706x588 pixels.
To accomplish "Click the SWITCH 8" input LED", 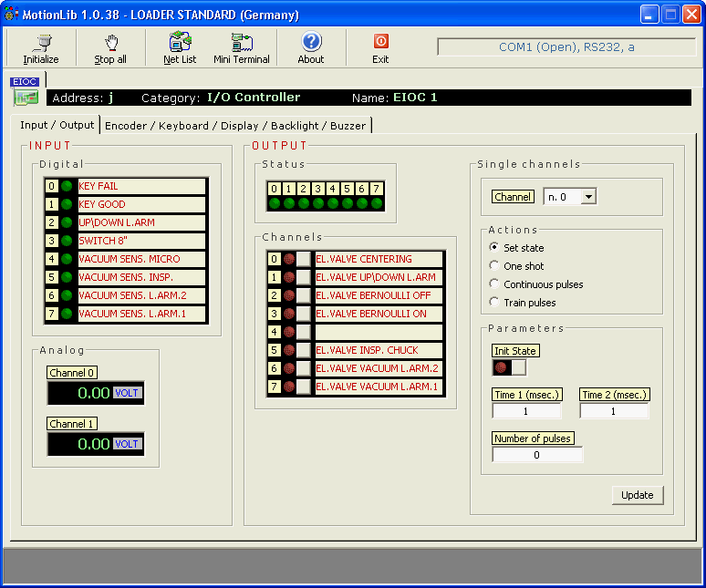I will tap(67, 241).
